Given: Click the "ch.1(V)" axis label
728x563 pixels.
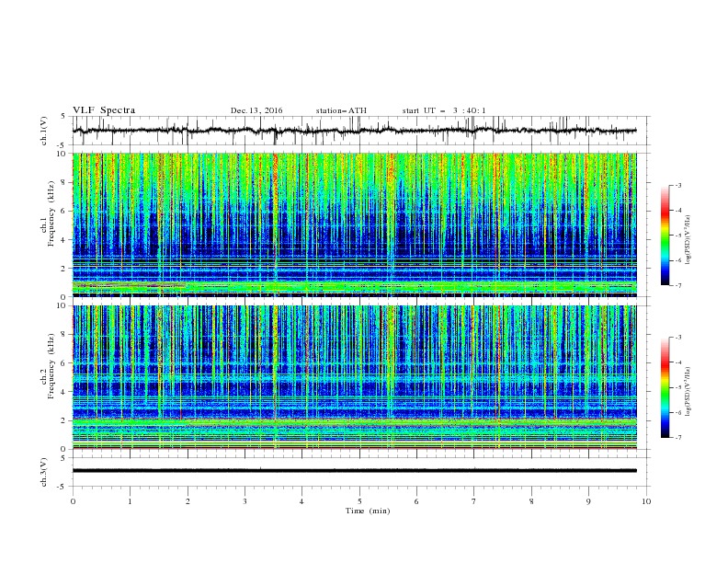Looking at the screenshot, I should tap(44, 131).
